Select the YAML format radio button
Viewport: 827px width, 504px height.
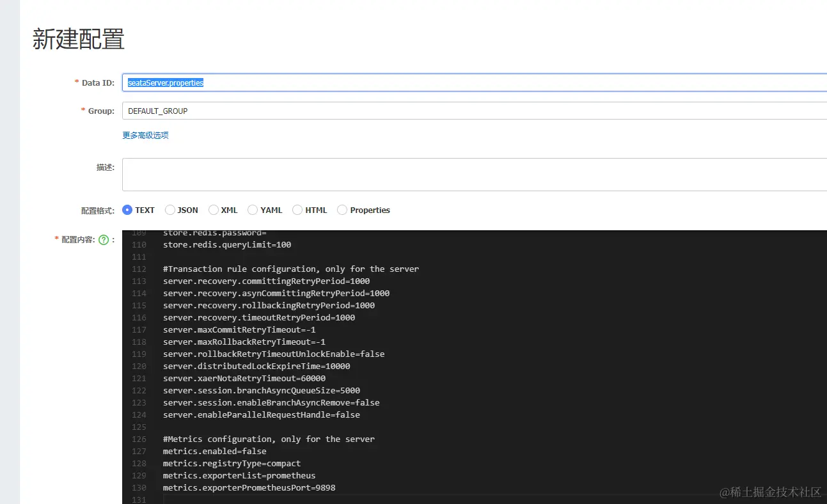253,210
